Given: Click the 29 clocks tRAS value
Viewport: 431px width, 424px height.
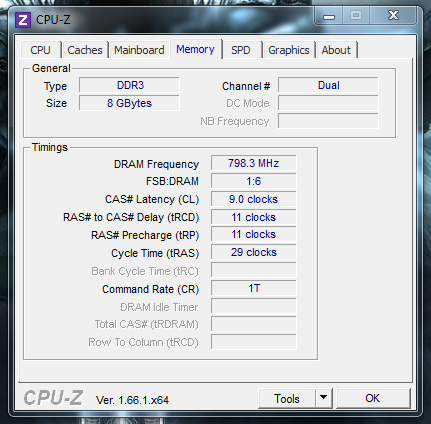Looking at the screenshot, I should click(254, 252).
